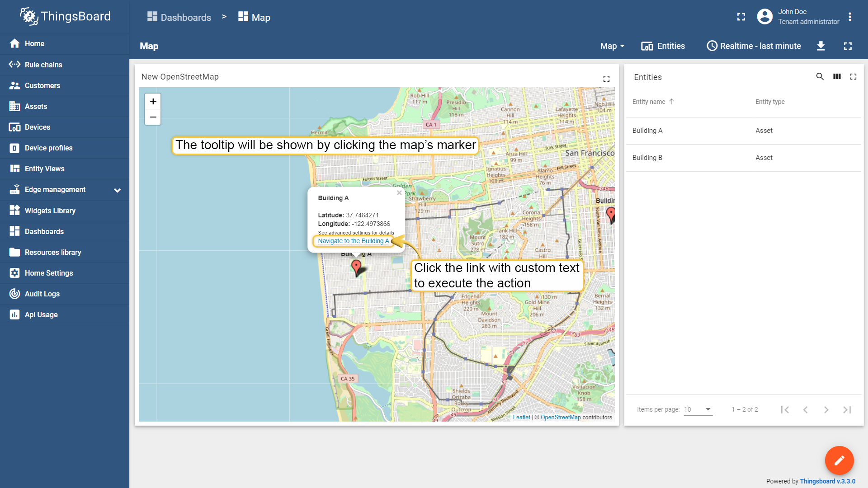Click Dashboards in the breadcrumb
This screenshot has height=488, width=868.
coord(179,17)
